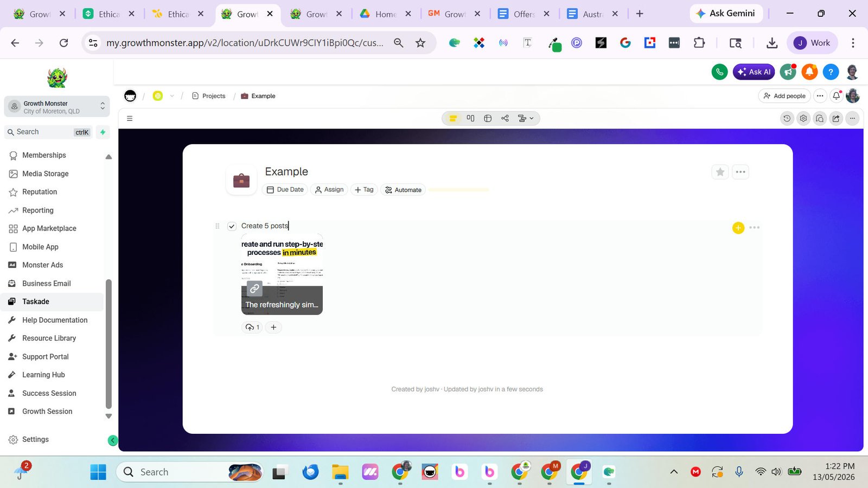The width and height of the screenshot is (868, 488).
Task: Open the Projects breadcrumb
Action: pos(209,96)
